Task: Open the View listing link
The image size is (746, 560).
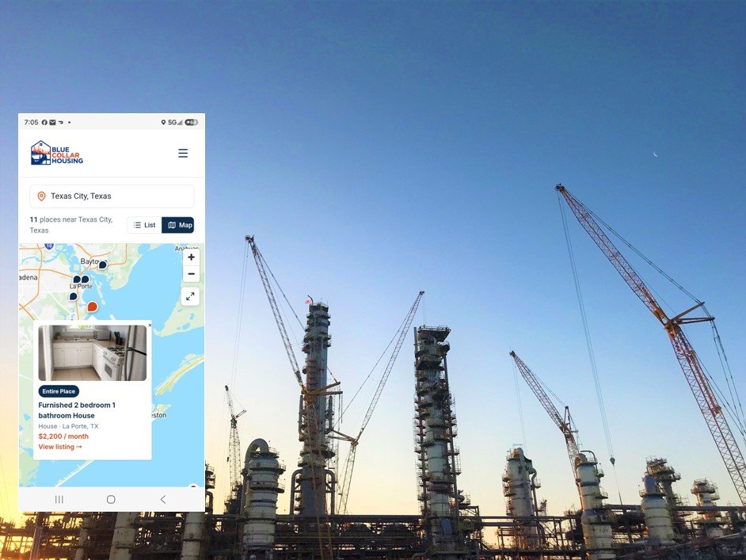Action: tap(60, 447)
